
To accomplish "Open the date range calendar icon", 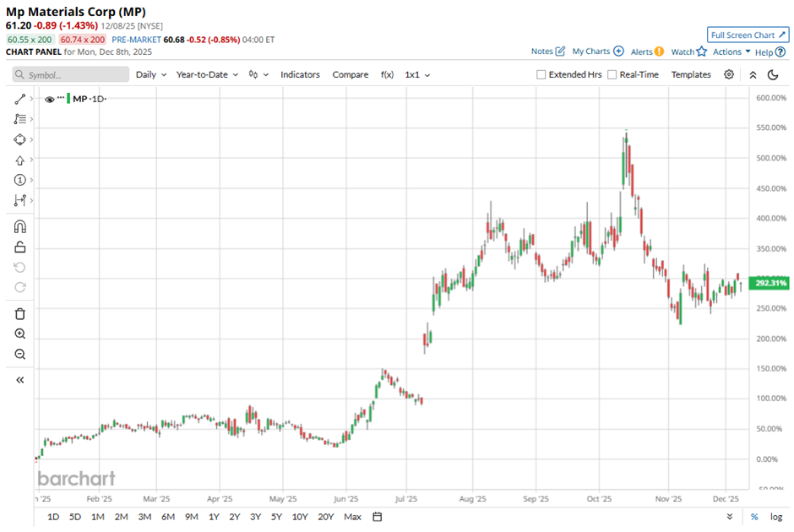I will tap(378, 517).
